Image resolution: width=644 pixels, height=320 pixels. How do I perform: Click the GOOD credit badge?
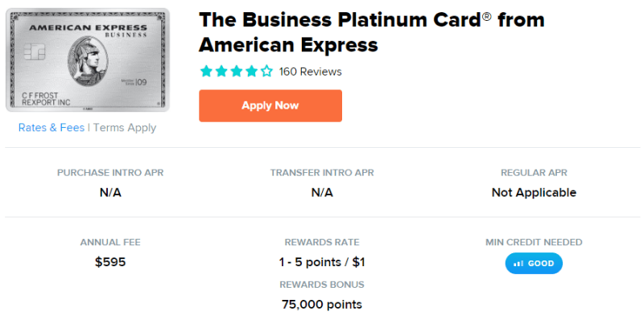click(534, 264)
